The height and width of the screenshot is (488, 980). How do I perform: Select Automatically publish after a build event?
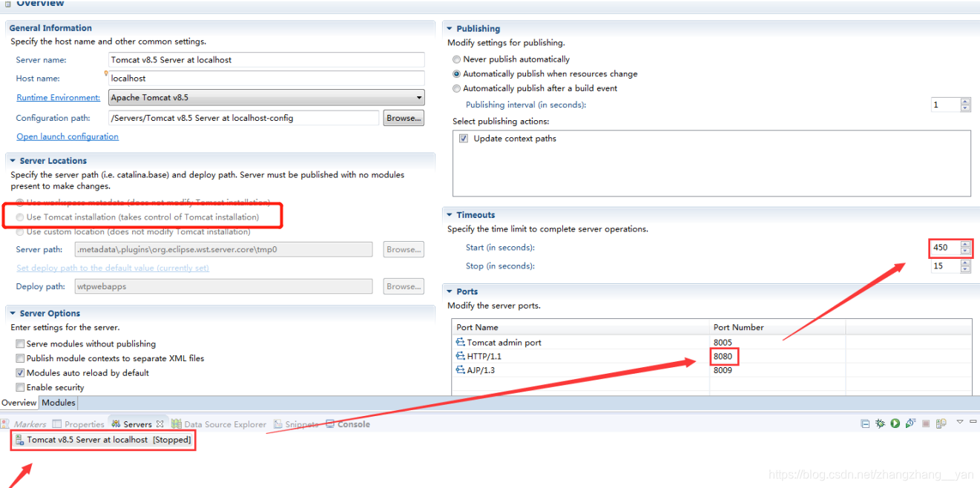[457, 88]
